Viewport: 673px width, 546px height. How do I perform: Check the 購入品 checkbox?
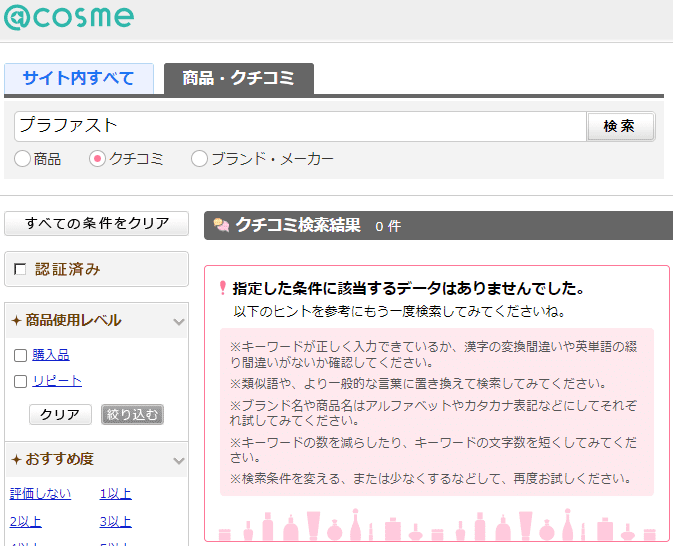[x=21, y=355]
